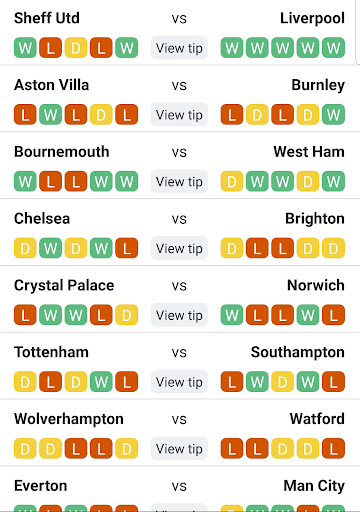Click Crystal Palace's yellow D form badge
The height and width of the screenshot is (512, 360).
click(127, 315)
